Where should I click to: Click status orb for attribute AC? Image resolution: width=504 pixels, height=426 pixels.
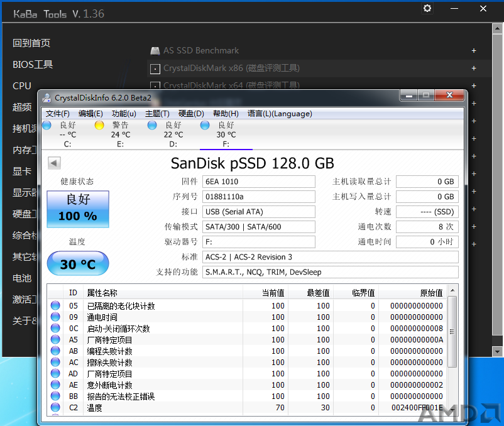tap(55, 362)
